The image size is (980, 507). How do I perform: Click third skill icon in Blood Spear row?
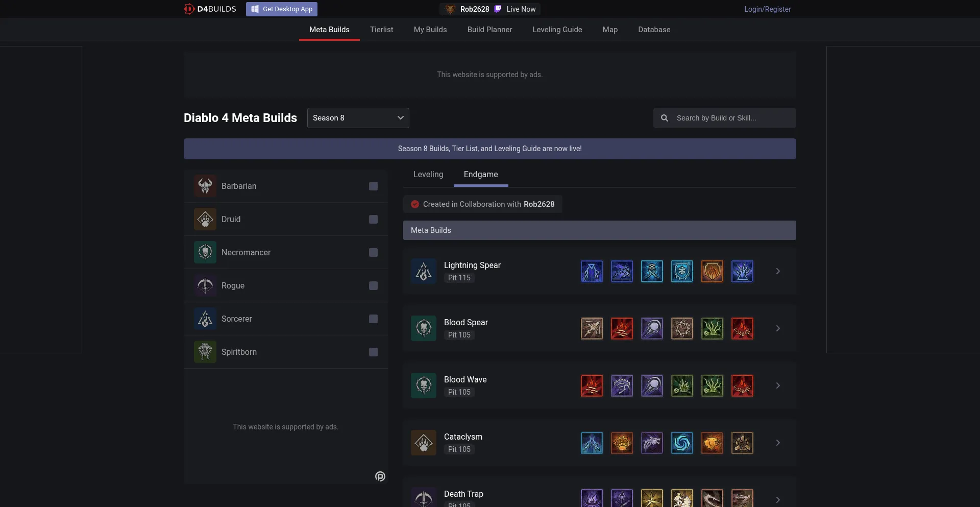click(x=652, y=328)
